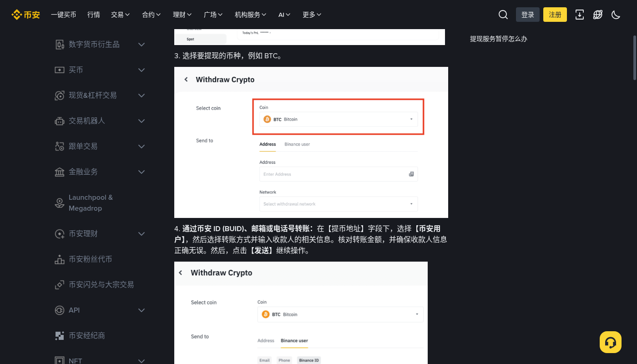Open the search magnifier icon
Viewport: 637px width, 364px height.
tap(503, 15)
